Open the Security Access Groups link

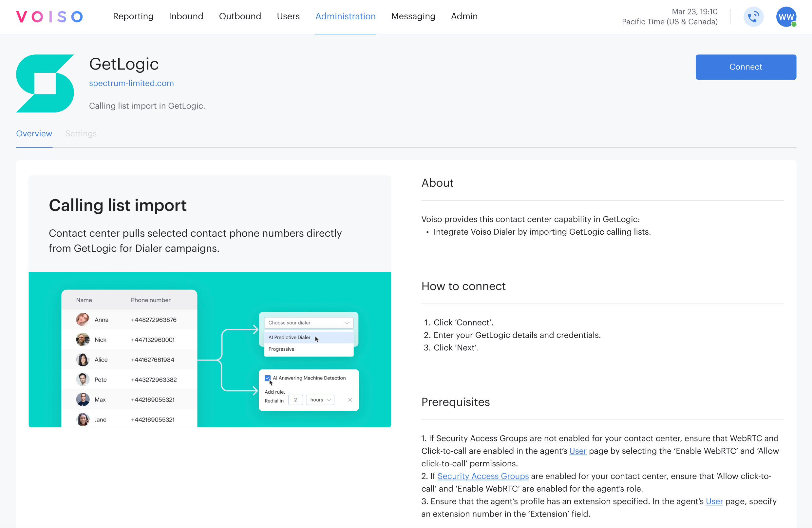[483, 476]
